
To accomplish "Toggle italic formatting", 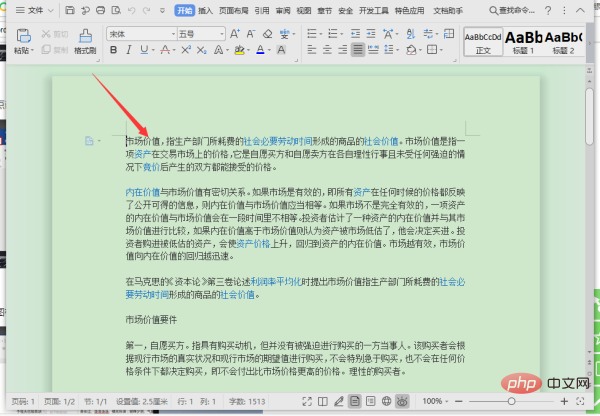I will coord(128,49).
